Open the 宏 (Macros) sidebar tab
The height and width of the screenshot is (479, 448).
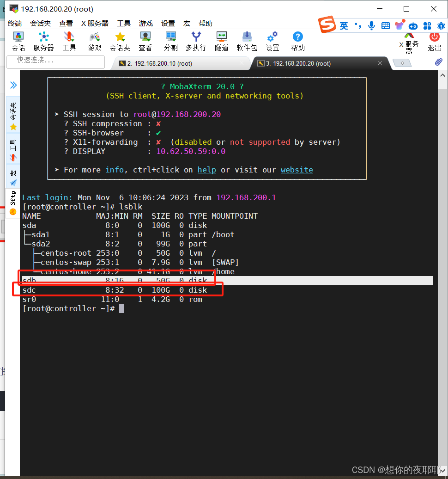point(13,177)
